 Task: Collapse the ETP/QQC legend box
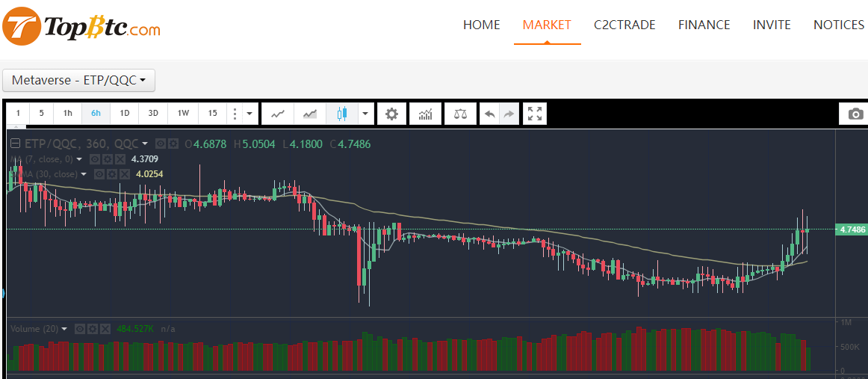click(15, 144)
